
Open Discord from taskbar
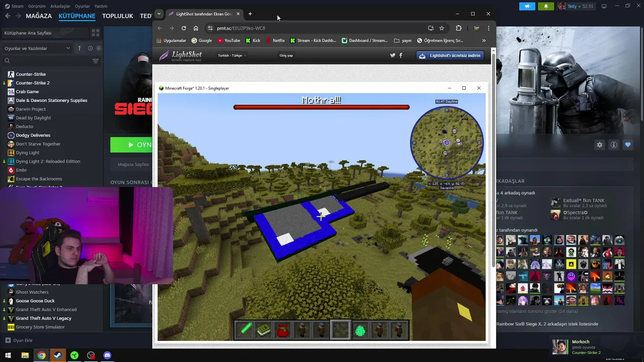click(107, 355)
